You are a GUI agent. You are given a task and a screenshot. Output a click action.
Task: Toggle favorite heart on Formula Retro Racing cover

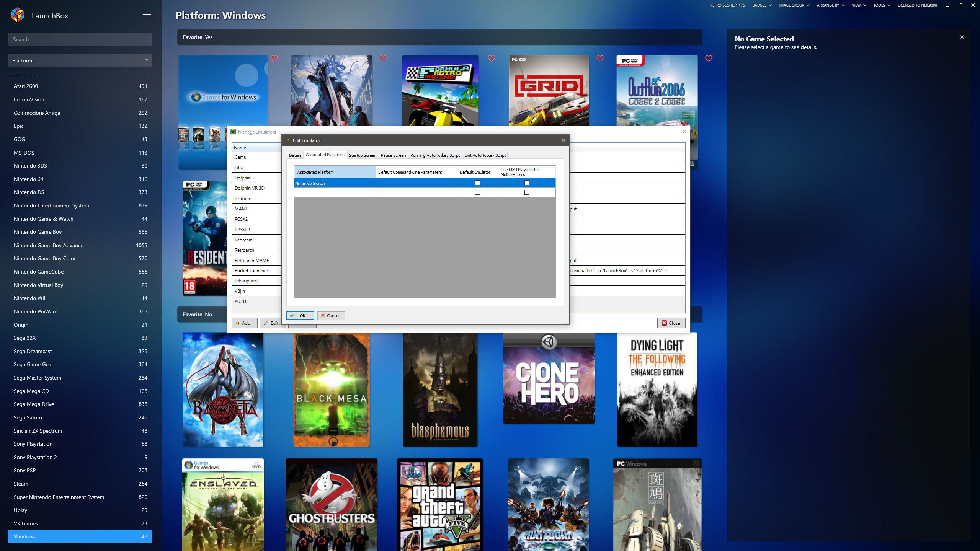point(492,59)
